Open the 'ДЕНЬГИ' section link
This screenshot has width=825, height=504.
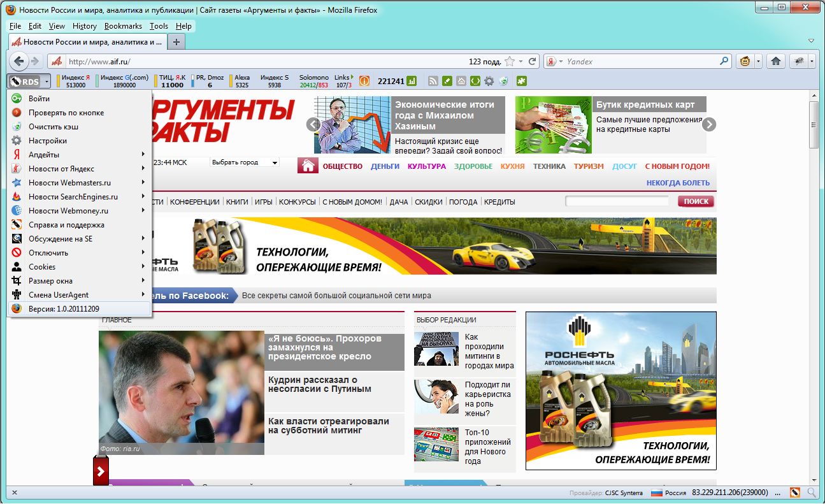(x=385, y=166)
